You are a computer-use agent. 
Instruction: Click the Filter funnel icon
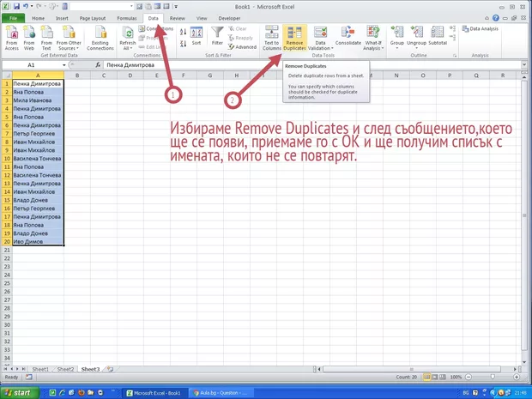coord(217,37)
